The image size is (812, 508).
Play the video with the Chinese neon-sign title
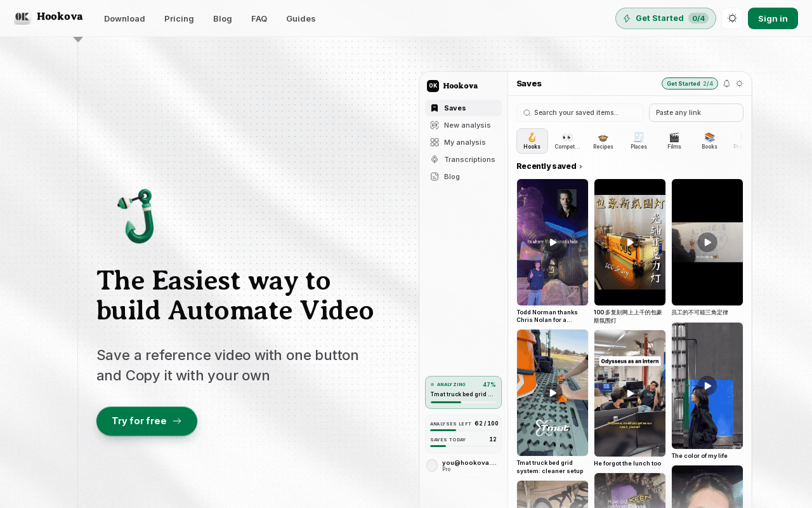[x=630, y=242]
